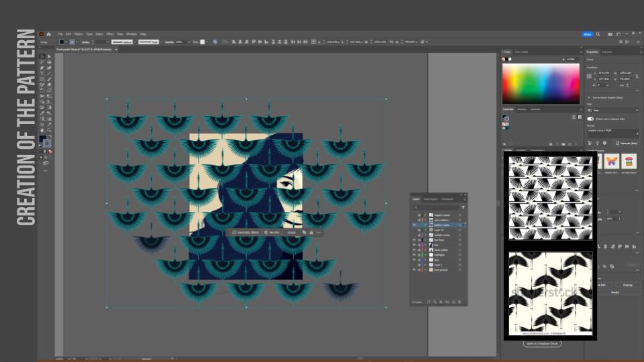The height and width of the screenshot is (362, 644).
Task: Open the Type dropdown showing Icon
Action: 613,110
